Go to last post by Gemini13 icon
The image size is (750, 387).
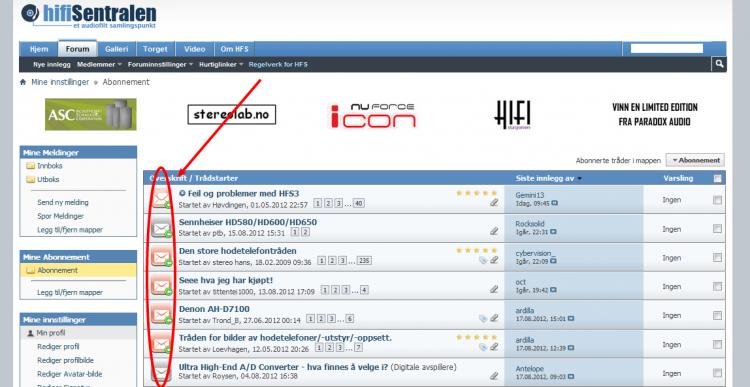click(554, 203)
